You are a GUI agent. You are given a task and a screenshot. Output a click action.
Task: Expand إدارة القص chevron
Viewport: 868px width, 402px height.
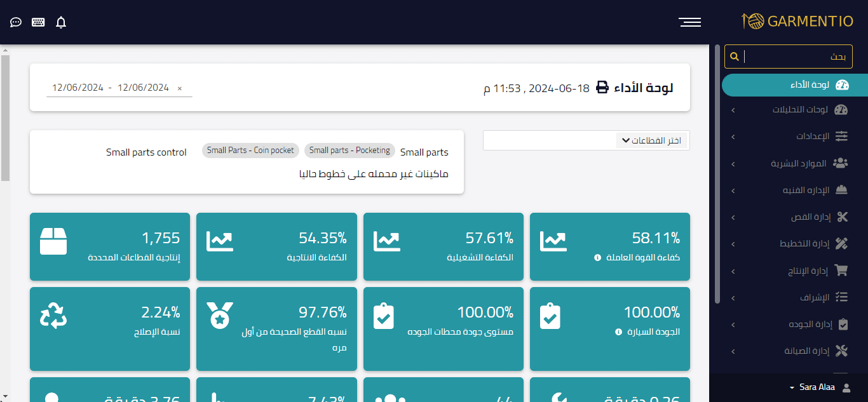pos(733,218)
